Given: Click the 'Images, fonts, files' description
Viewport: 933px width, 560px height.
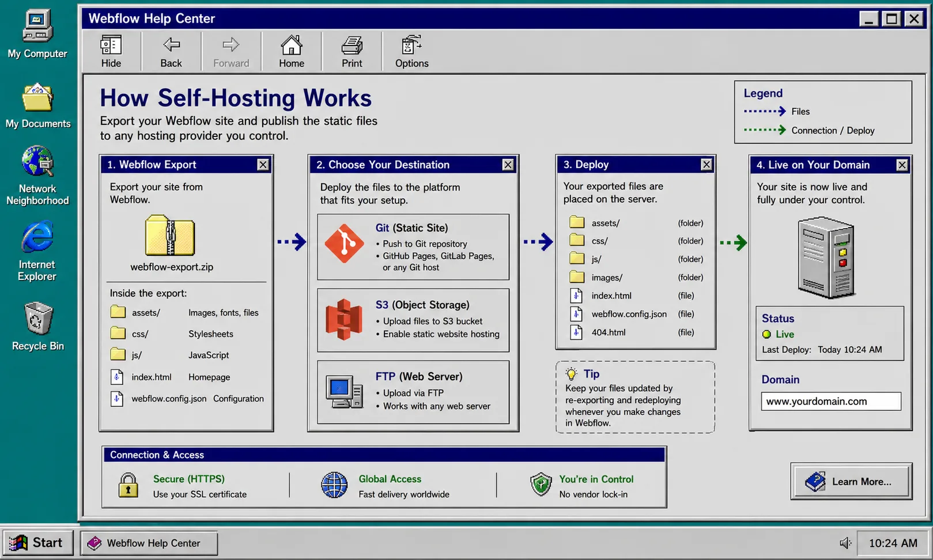Looking at the screenshot, I should [x=224, y=312].
